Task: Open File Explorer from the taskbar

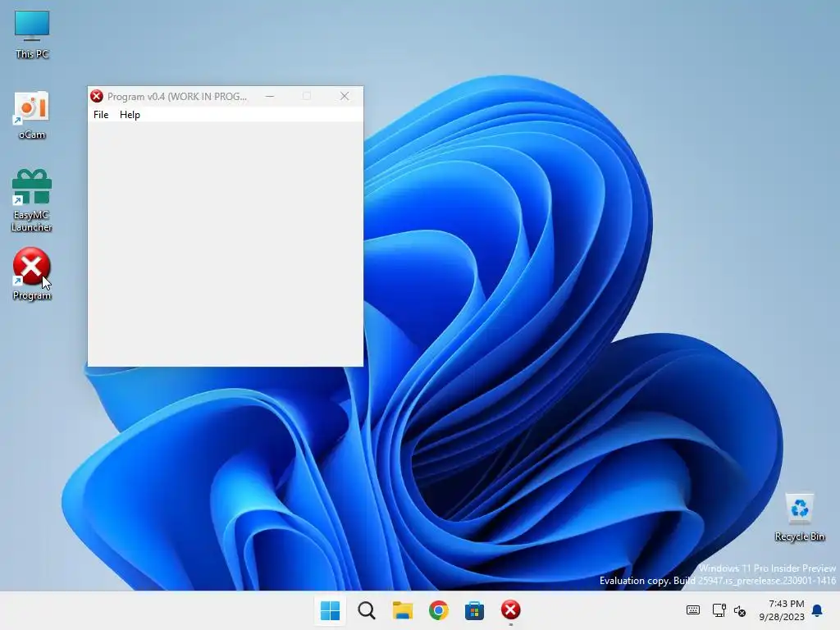Action: [402, 610]
